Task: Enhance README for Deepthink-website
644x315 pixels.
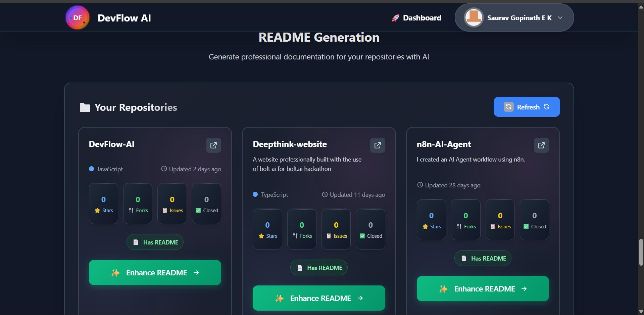Action: (319, 298)
